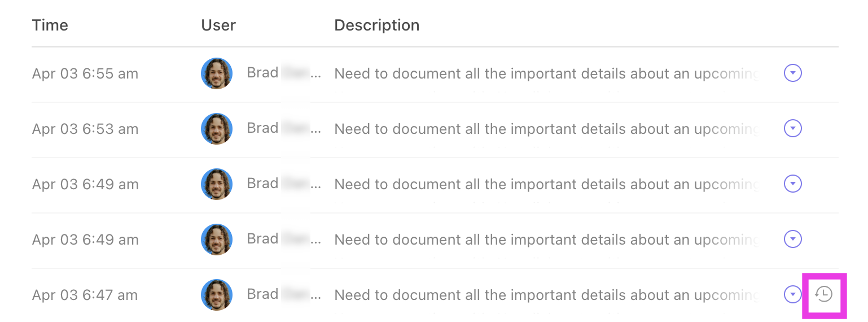Sort by the Description column header
The height and width of the screenshot is (322, 868).
point(376,25)
